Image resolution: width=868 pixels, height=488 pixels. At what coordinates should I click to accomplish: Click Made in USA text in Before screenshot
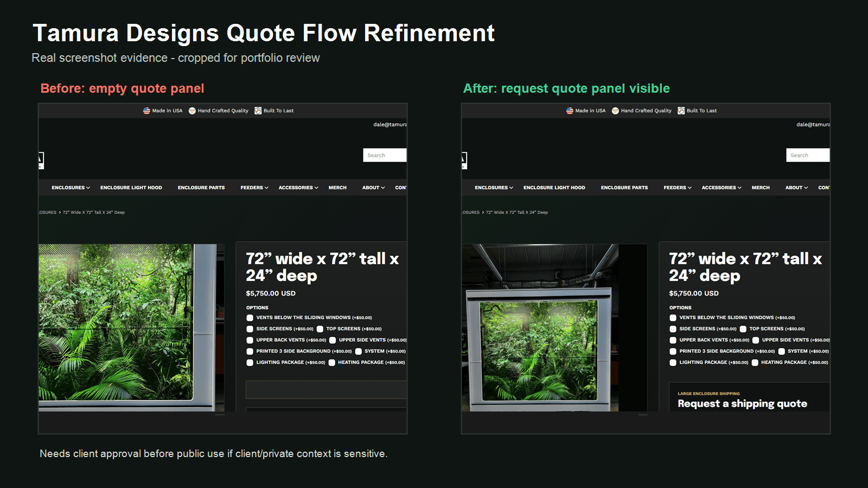[167, 111]
